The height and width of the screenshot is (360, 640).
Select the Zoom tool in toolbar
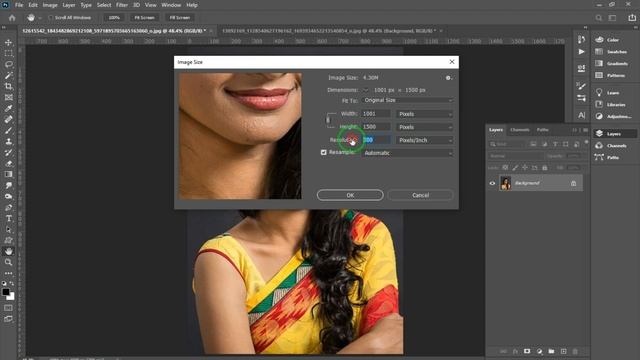(x=9, y=262)
